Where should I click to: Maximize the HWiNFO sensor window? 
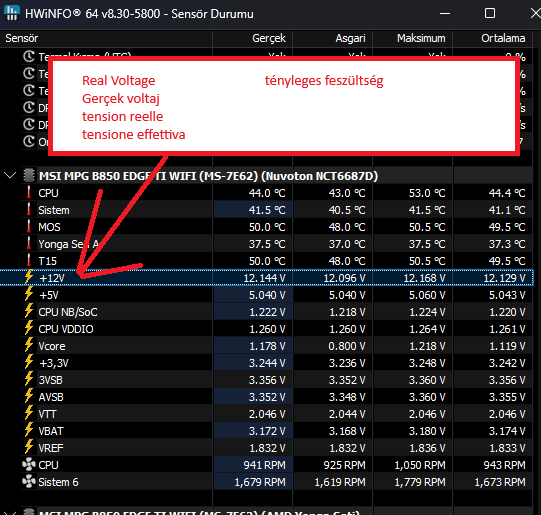click(x=490, y=13)
